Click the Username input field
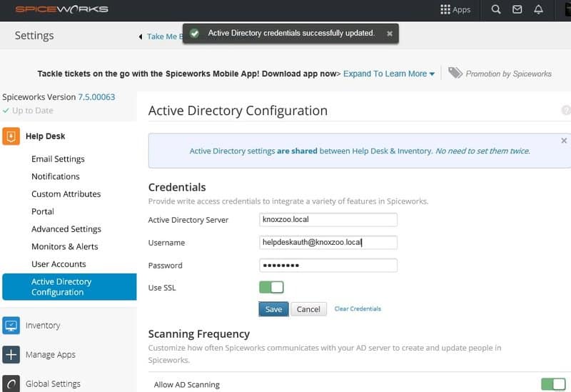The image size is (571, 392). 328,242
